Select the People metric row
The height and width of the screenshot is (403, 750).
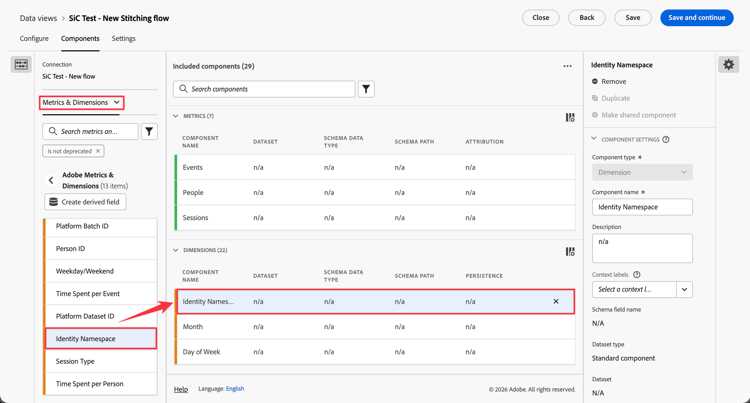[375, 193]
